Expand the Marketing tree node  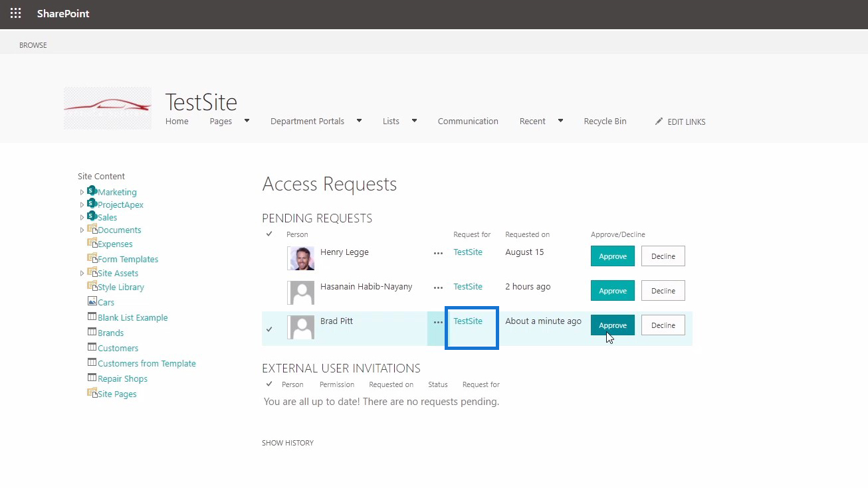pos(82,193)
